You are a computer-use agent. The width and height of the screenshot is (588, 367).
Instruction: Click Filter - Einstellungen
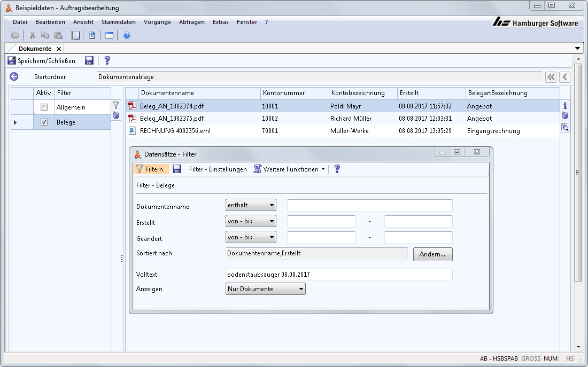tap(218, 169)
